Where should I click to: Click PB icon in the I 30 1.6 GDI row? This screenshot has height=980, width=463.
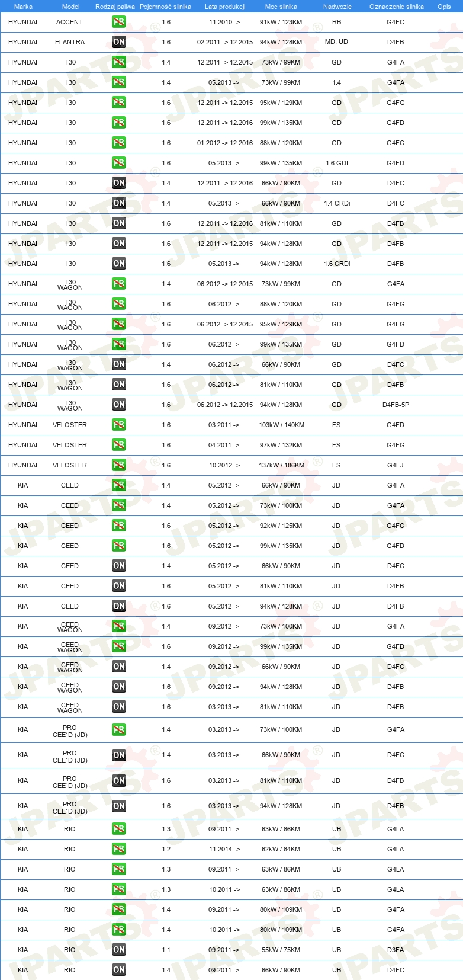point(119,163)
